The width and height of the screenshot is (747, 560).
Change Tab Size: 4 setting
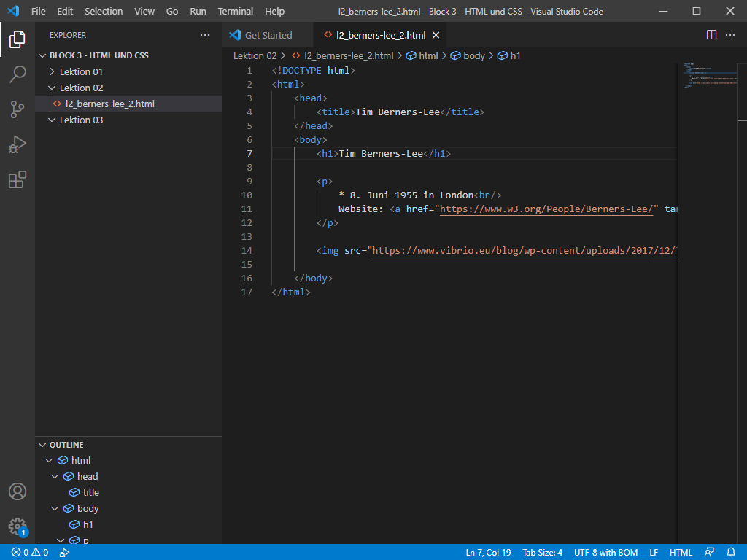click(542, 553)
